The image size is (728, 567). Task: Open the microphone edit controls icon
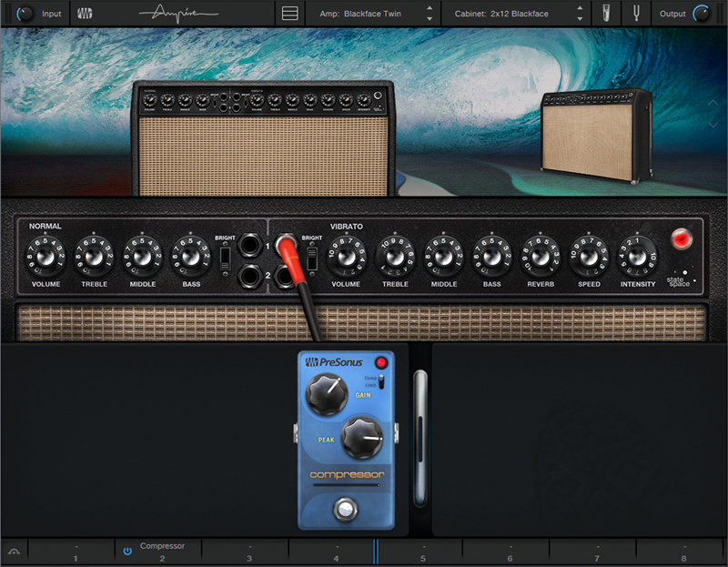pyautogui.click(x=606, y=14)
